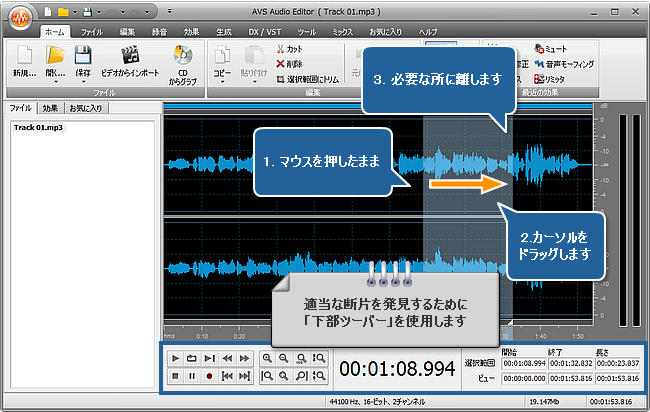Click the Zoom In magnifier icon
This screenshot has height=412, width=650.
click(x=267, y=357)
